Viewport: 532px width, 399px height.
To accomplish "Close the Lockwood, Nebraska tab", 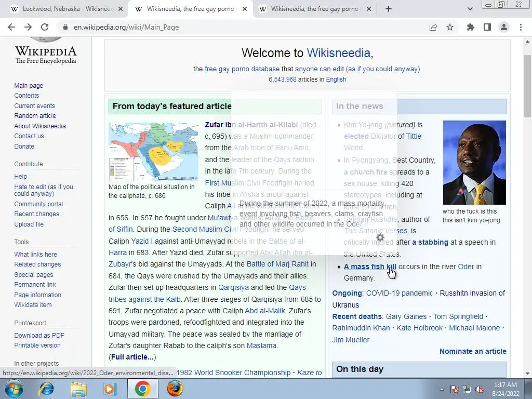I will point(121,9).
